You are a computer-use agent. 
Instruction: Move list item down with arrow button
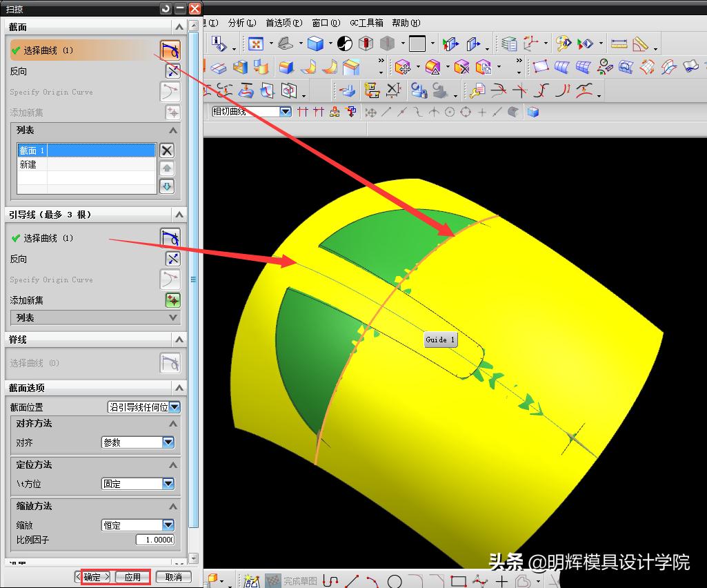[167, 186]
